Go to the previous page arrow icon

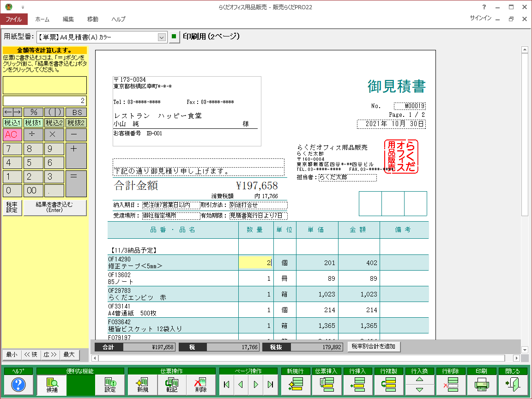tap(241, 384)
